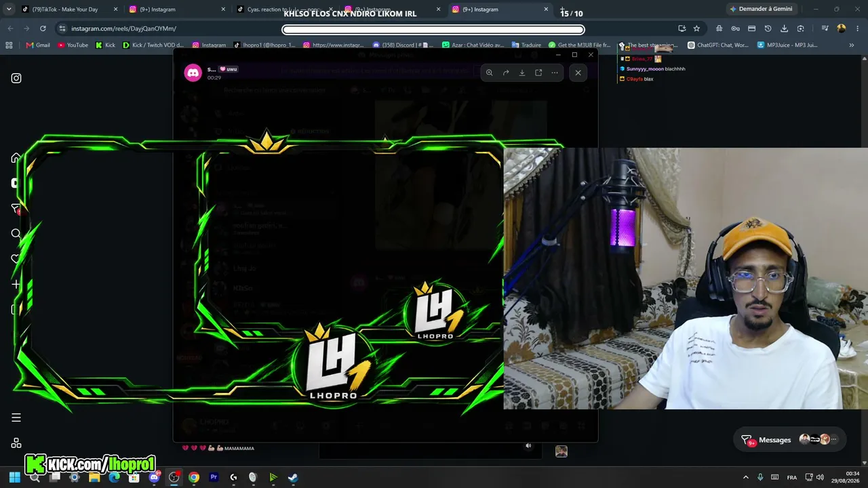Screen dimensions: 868x488
Task: Open YouTube bookmark
Action: [x=73, y=45]
